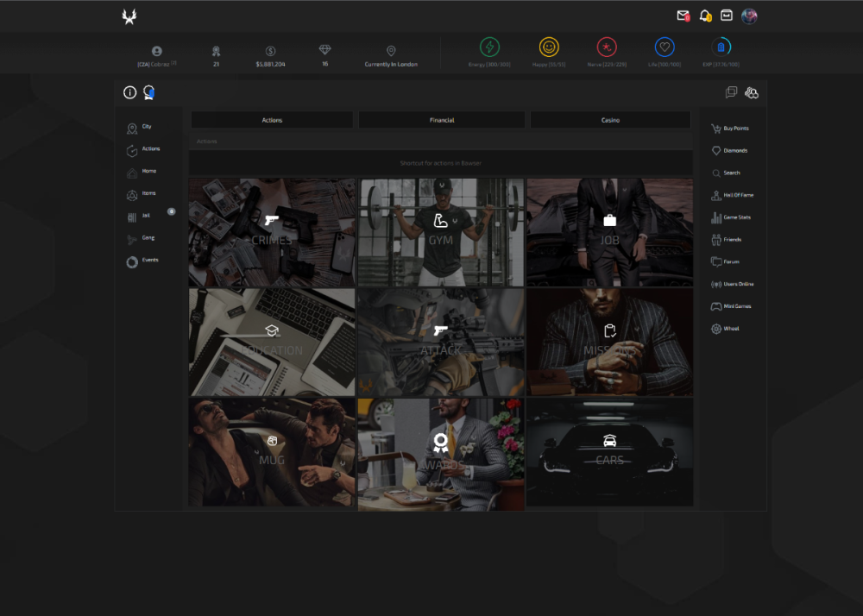Click the blue Life heart icon
The height and width of the screenshot is (616, 863).
coord(665,47)
